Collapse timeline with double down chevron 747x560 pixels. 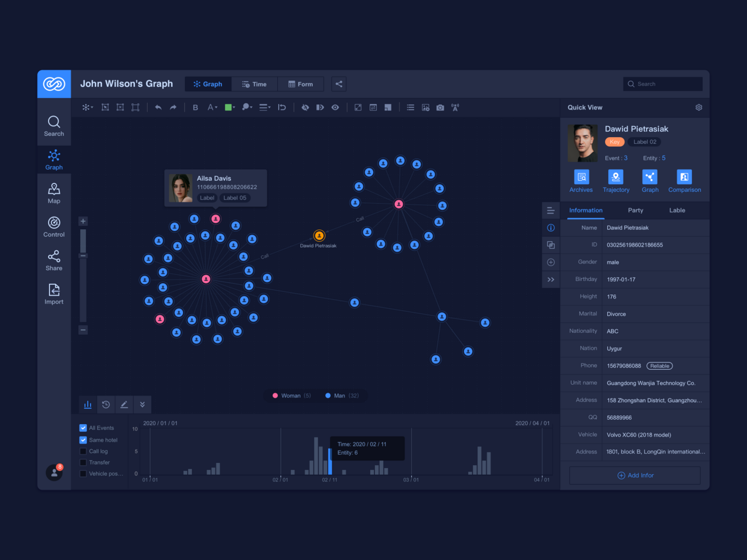click(x=142, y=405)
